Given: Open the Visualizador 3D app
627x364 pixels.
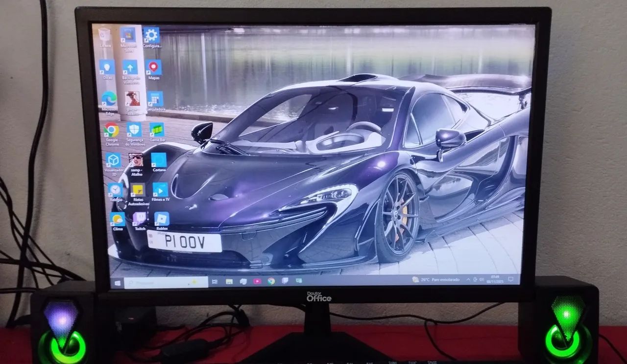Looking at the screenshot, I should coord(113,160).
